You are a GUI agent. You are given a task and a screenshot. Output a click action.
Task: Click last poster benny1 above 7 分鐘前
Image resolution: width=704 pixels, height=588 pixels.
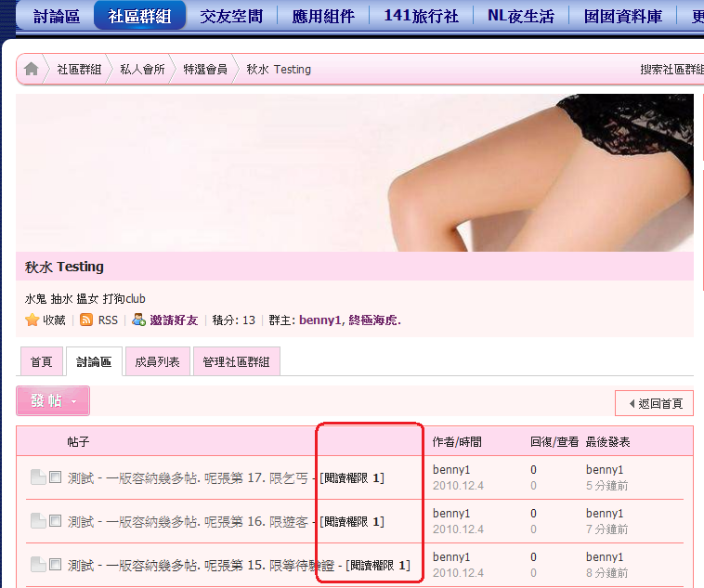[605, 513]
